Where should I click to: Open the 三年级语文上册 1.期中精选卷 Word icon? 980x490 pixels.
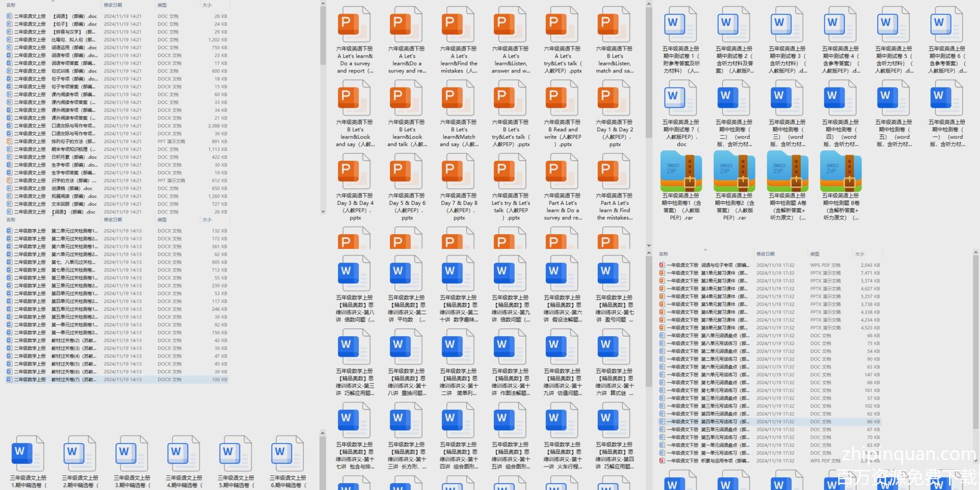(28, 453)
